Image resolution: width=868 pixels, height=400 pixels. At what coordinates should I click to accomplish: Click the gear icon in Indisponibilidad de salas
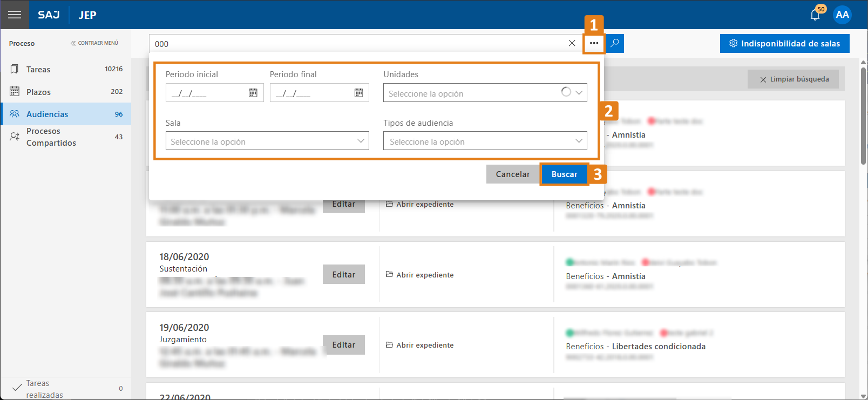pos(733,43)
